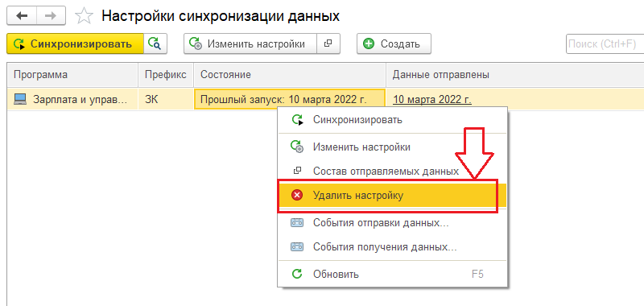Sort by Программа column header
The image size is (644, 306).
pyautogui.click(x=72, y=75)
